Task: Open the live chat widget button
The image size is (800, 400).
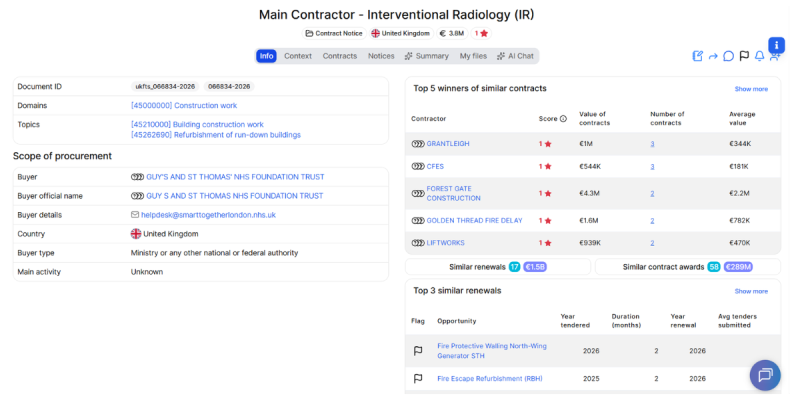Action: coord(765,376)
